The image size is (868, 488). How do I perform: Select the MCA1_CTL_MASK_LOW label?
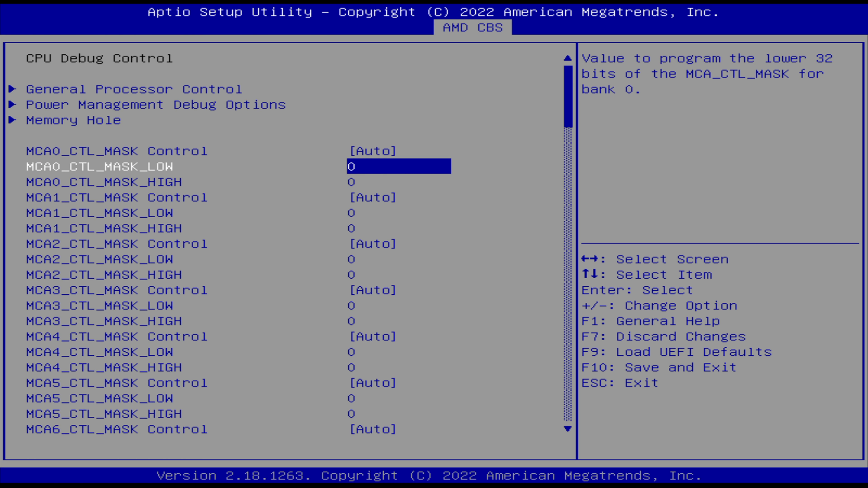pos(100,213)
